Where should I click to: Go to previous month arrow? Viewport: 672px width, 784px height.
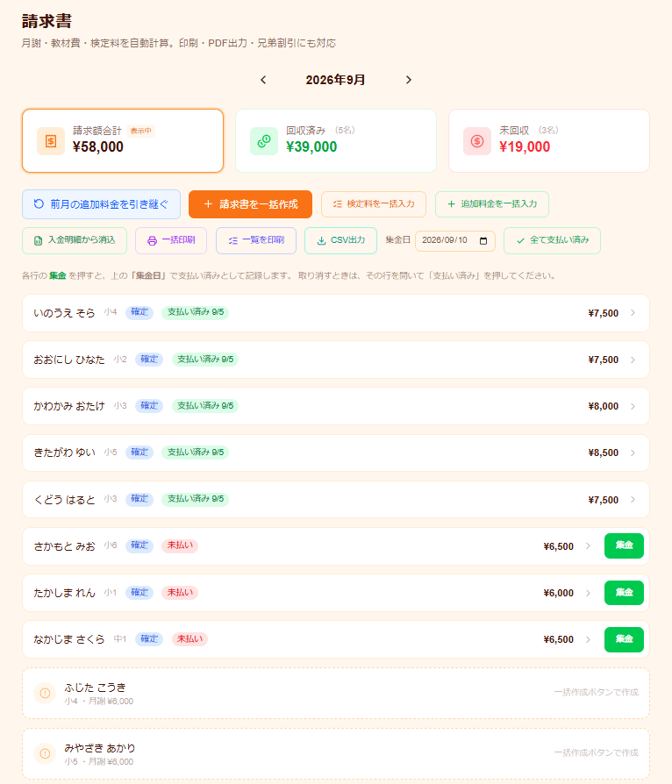coord(263,80)
